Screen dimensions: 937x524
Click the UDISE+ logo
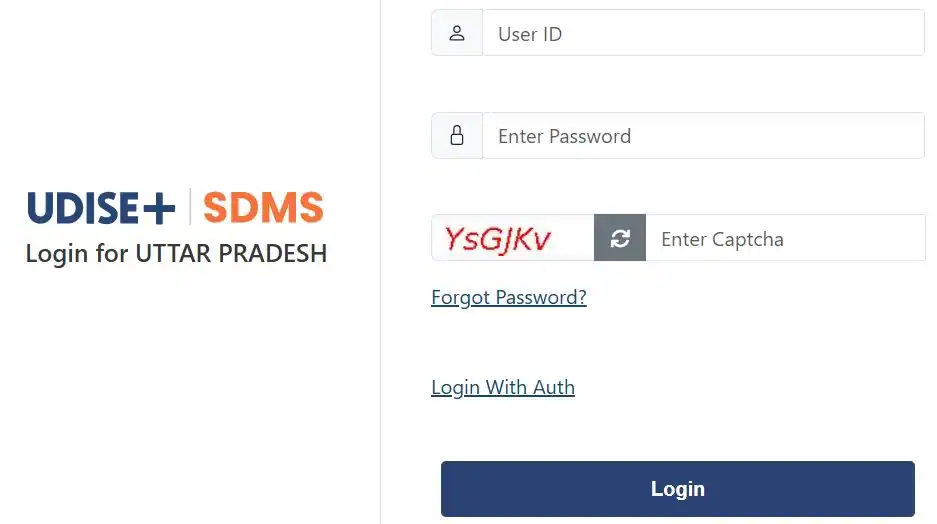point(102,208)
